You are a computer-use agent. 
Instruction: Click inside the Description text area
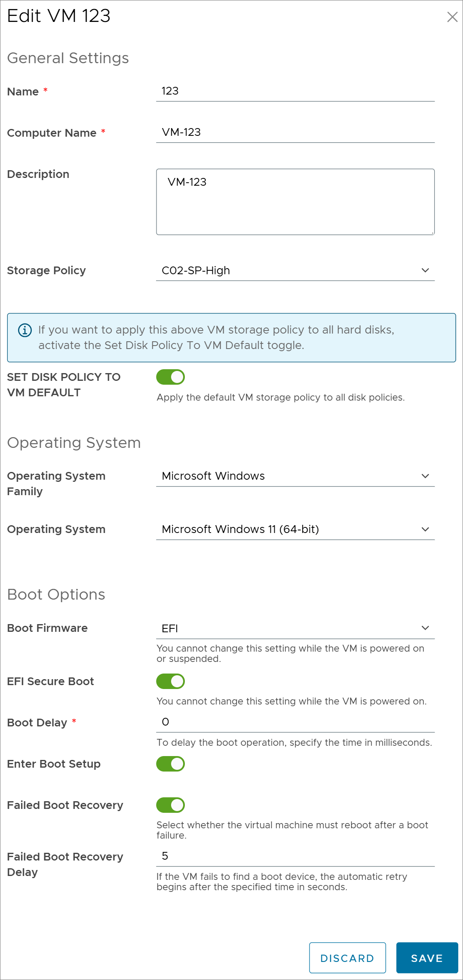coord(295,202)
